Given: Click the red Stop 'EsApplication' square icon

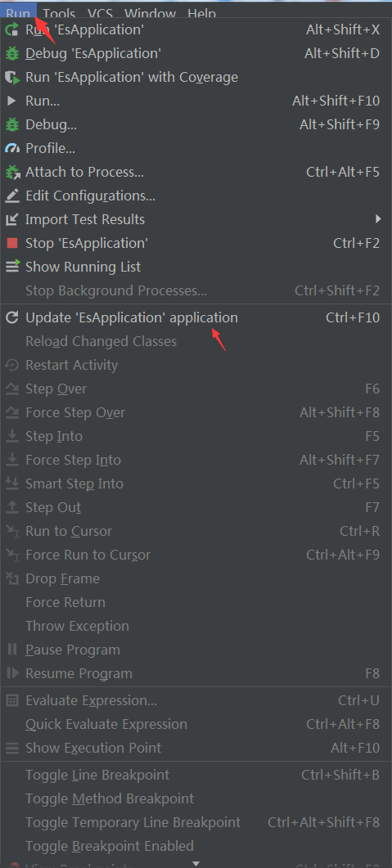Looking at the screenshot, I should pyautogui.click(x=11, y=243).
